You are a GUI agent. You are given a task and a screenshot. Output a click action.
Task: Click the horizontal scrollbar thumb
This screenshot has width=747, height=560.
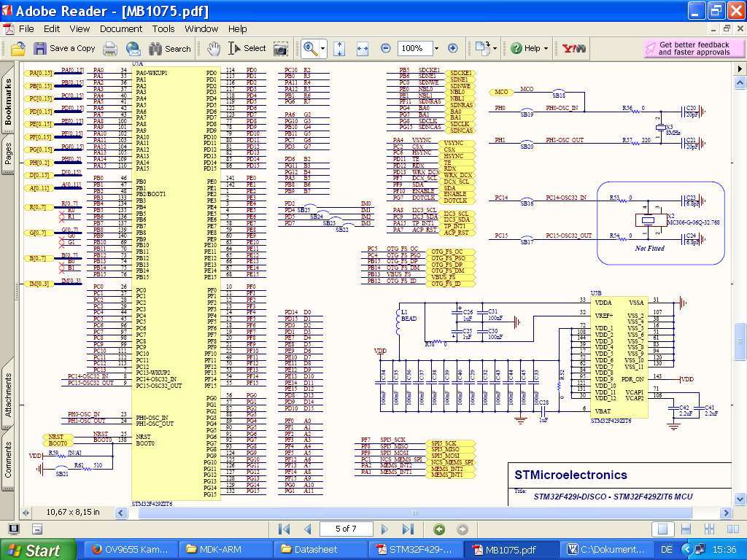pos(414,513)
